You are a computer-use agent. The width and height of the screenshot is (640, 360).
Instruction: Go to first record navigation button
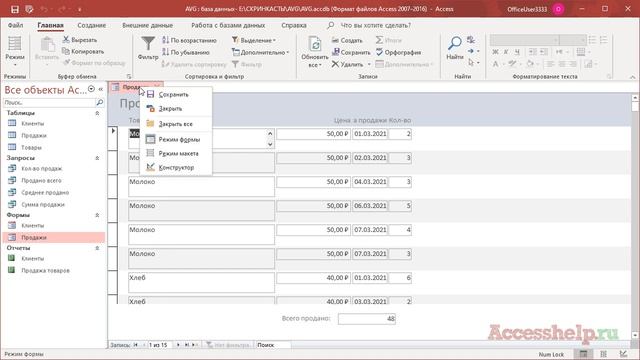coord(136,345)
